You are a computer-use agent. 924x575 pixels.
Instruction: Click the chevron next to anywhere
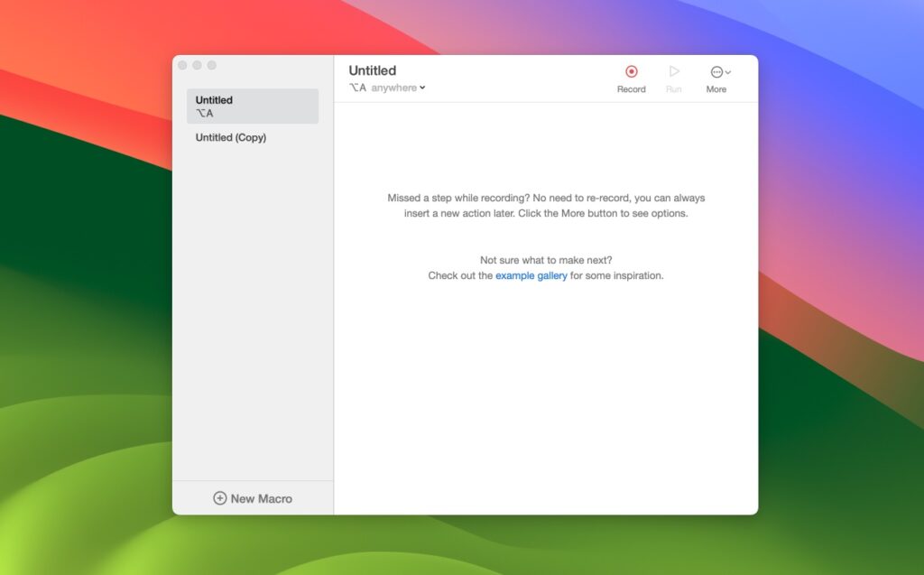coord(422,88)
